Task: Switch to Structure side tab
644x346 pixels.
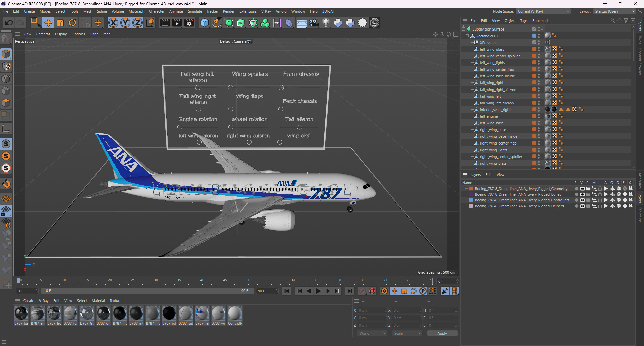Action: click(640, 215)
